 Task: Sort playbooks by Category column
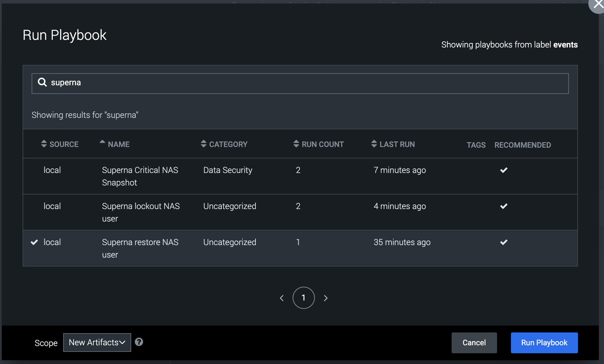[224, 144]
